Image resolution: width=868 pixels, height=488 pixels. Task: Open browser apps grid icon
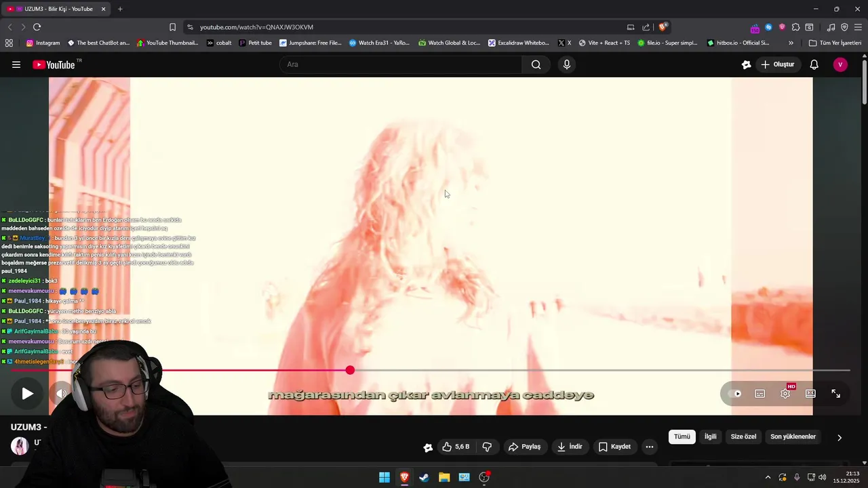[x=9, y=43]
